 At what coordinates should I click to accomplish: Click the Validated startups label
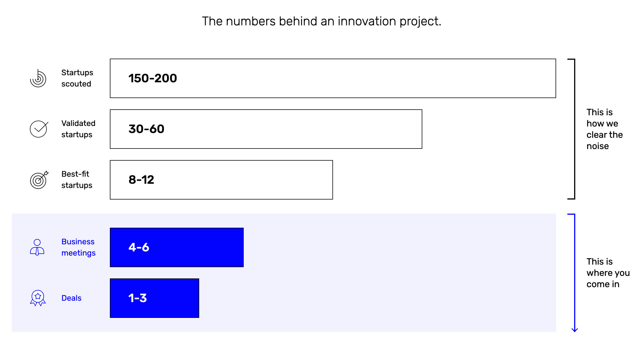coord(78,129)
